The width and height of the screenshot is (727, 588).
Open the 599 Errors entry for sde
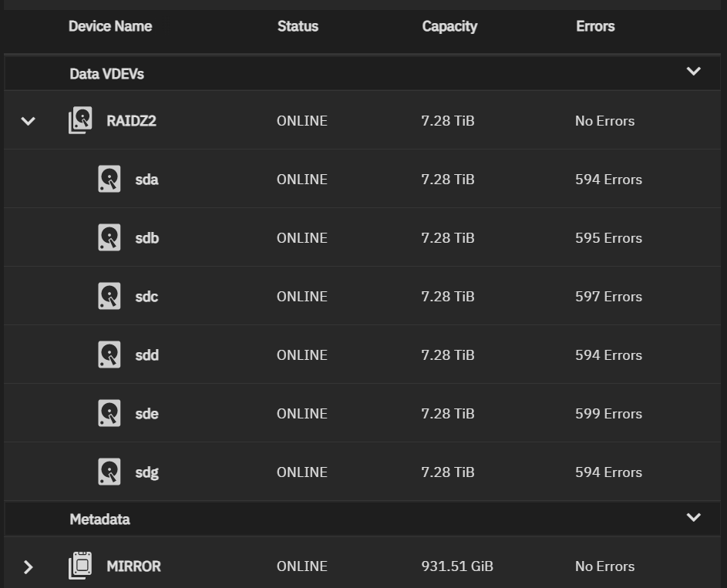click(608, 413)
